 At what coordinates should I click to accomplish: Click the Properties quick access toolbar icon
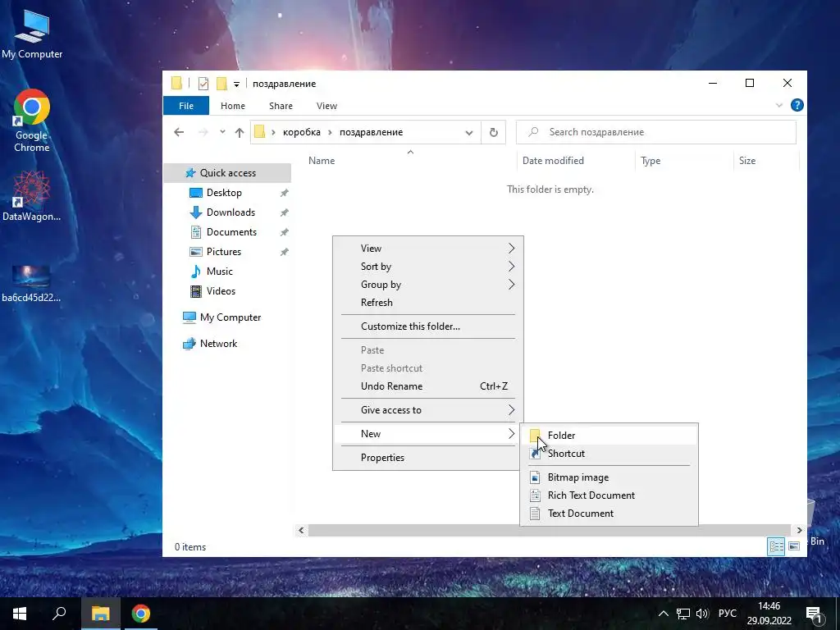point(203,84)
